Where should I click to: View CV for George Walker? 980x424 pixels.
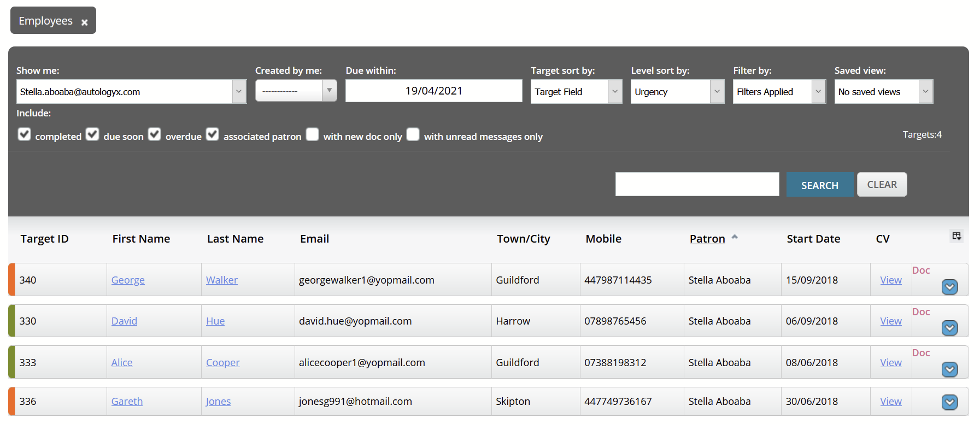[891, 280]
